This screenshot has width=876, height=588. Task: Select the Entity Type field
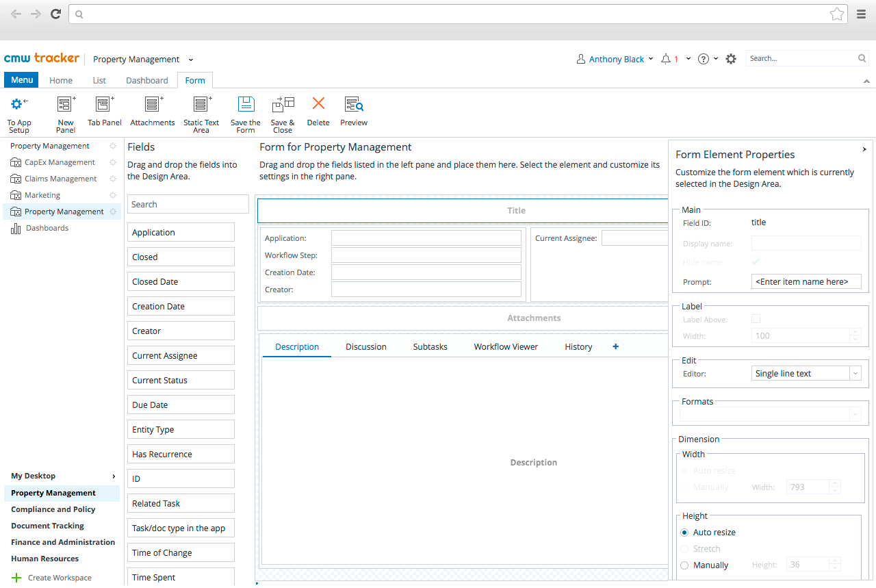tap(181, 429)
